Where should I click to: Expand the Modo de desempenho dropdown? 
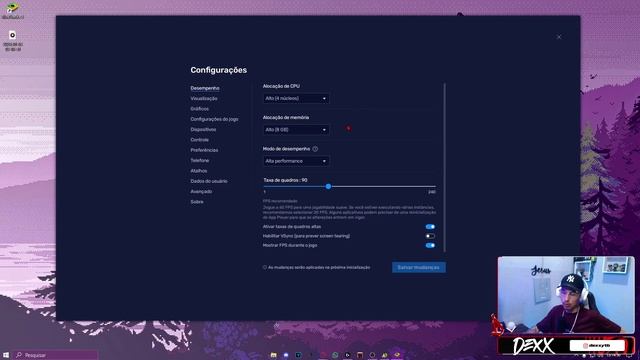pos(296,161)
